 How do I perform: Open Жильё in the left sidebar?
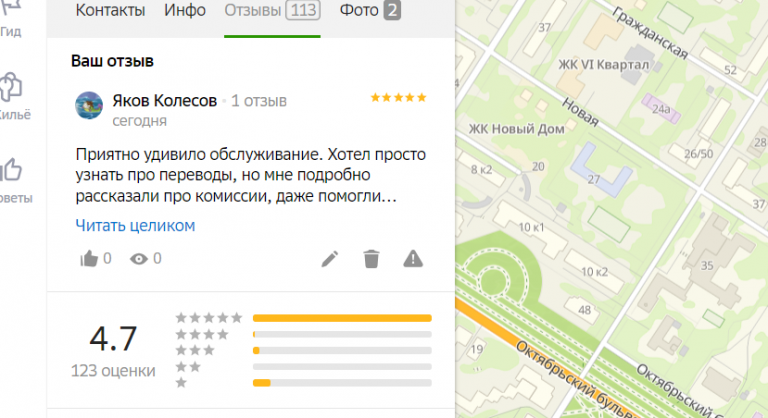(13, 97)
